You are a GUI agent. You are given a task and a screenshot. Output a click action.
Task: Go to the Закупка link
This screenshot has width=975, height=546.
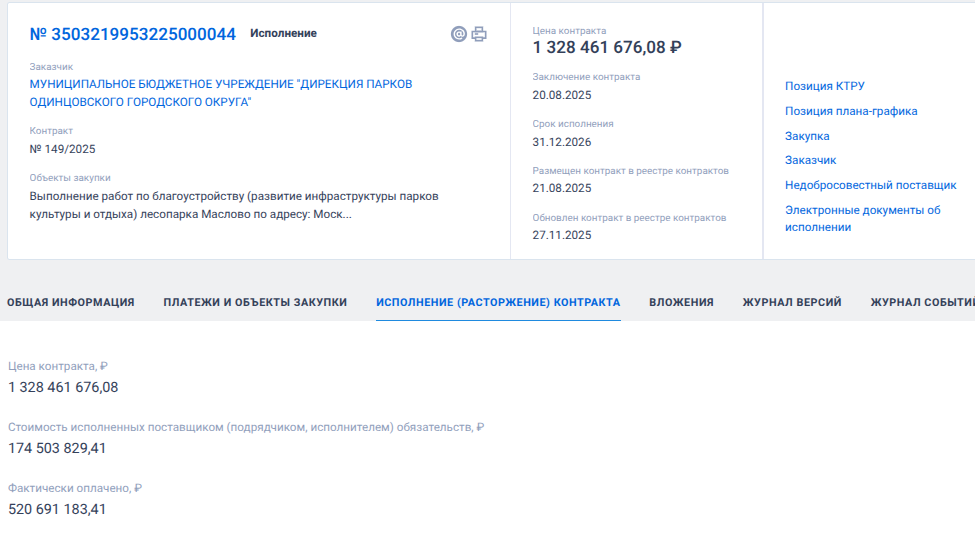point(807,136)
